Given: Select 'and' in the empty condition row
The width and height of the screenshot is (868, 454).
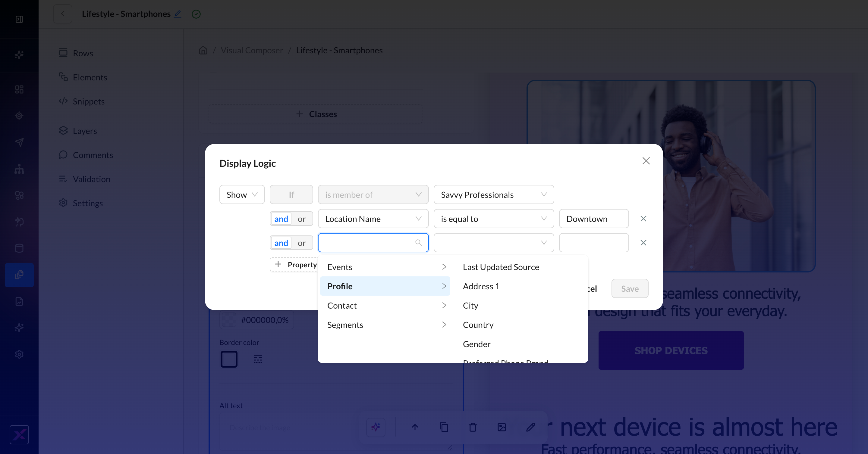Looking at the screenshot, I should coord(281,243).
